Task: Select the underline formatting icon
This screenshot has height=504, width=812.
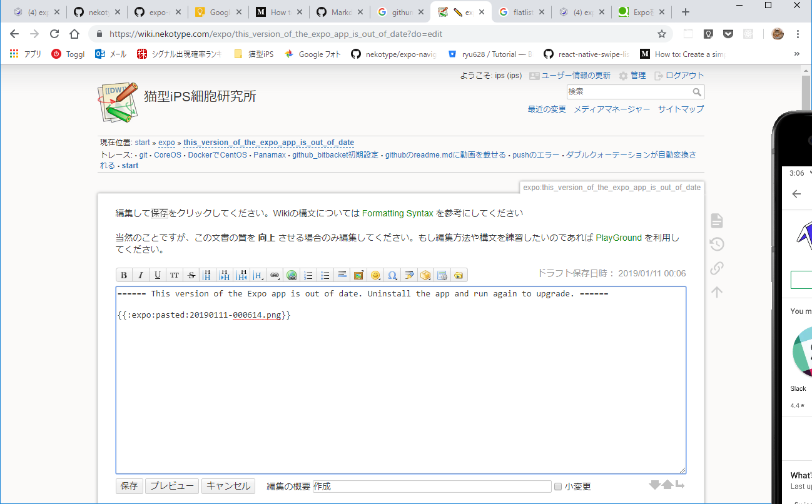Action: (x=157, y=275)
